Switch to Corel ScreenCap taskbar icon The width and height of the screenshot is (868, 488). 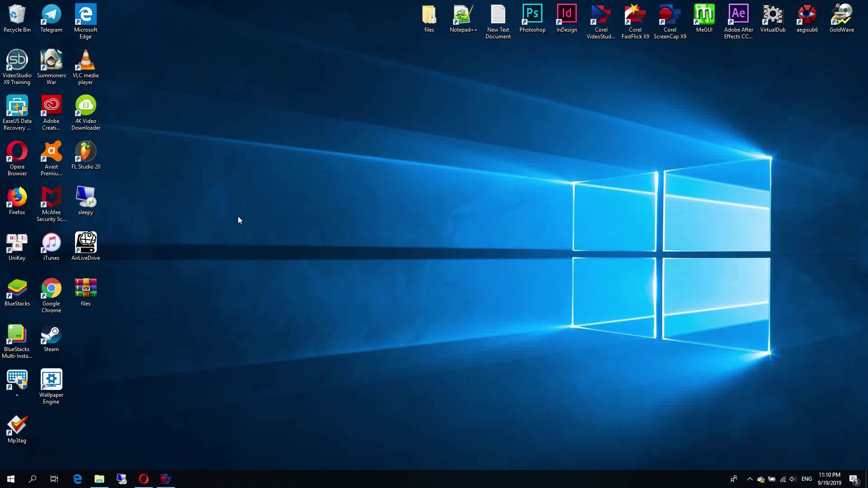[x=165, y=479]
